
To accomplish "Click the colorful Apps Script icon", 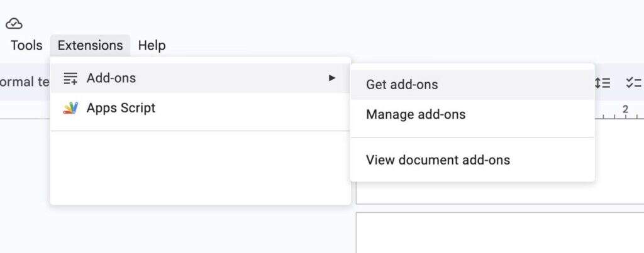I will tap(70, 108).
